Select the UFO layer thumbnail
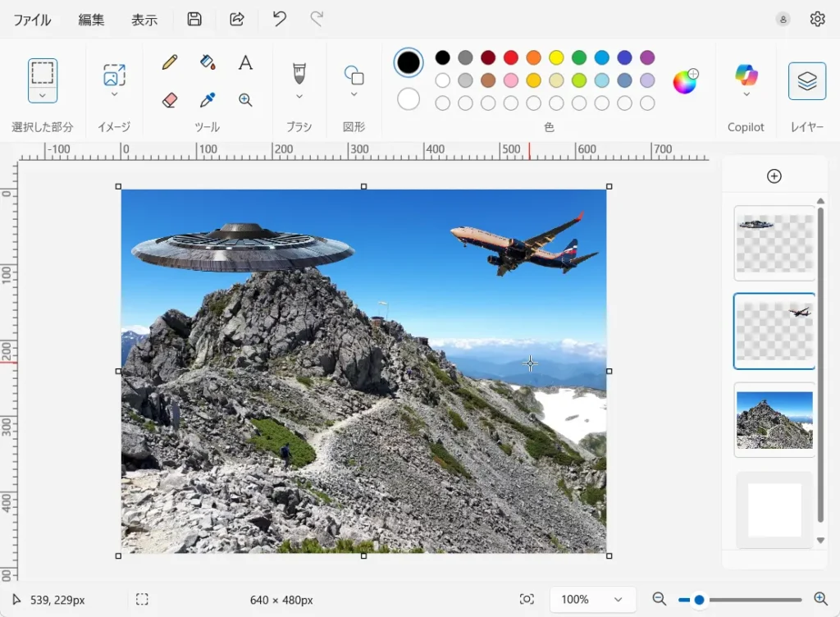The image size is (840, 617). click(774, 243)
